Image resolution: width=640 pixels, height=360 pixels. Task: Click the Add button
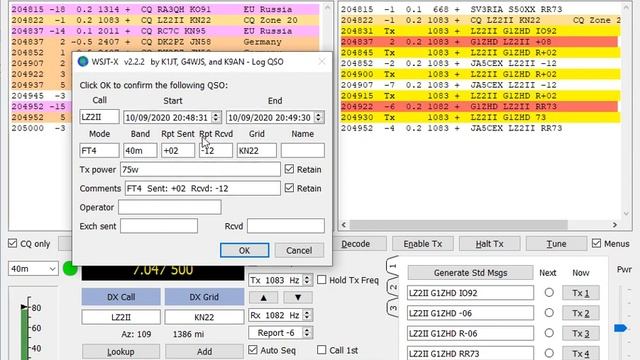pyautogui.click(x=204, y=351)
